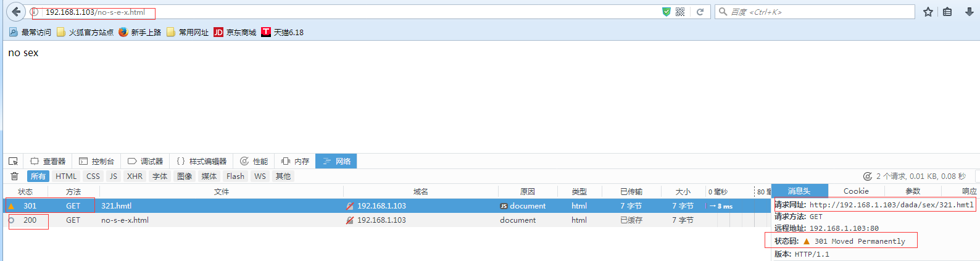Viewport: 980px width, 261px height.
Task: Open the 火狐官方站点 bookmarks folder
Action: [85, 32]
